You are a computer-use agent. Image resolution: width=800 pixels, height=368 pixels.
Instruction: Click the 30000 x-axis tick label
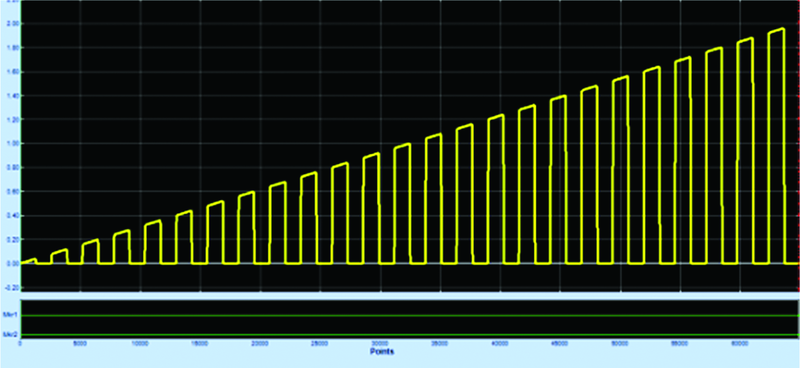coord(380,344)
